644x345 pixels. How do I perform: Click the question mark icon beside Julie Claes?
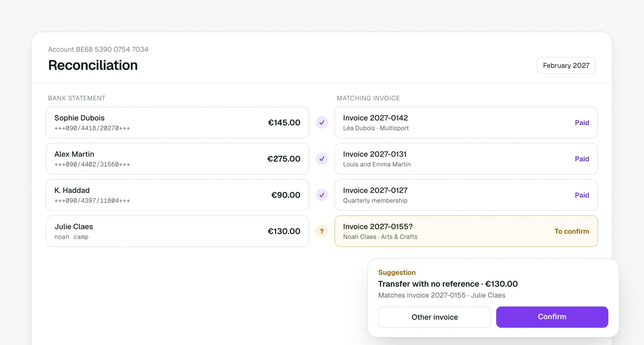[322, 231]
